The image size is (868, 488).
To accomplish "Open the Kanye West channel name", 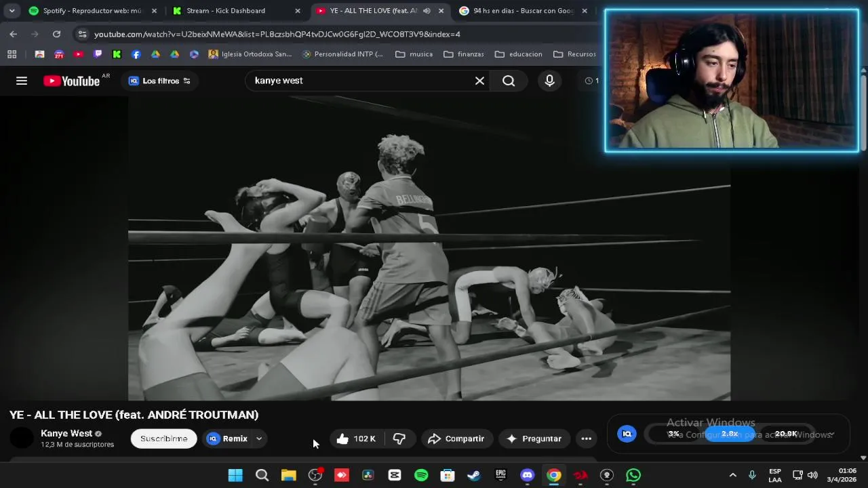I will 66,433.
